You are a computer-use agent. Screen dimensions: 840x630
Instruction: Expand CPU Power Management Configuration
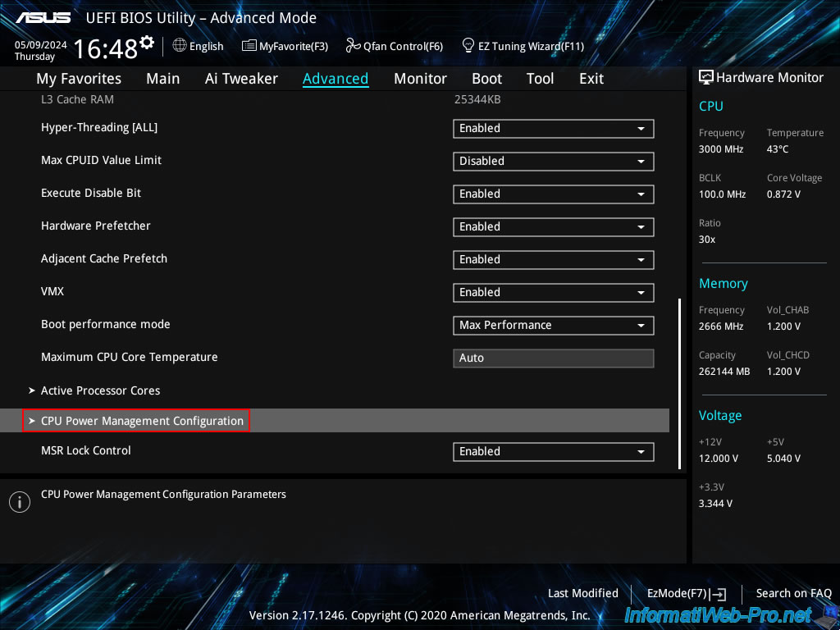(x=142, y=421)
